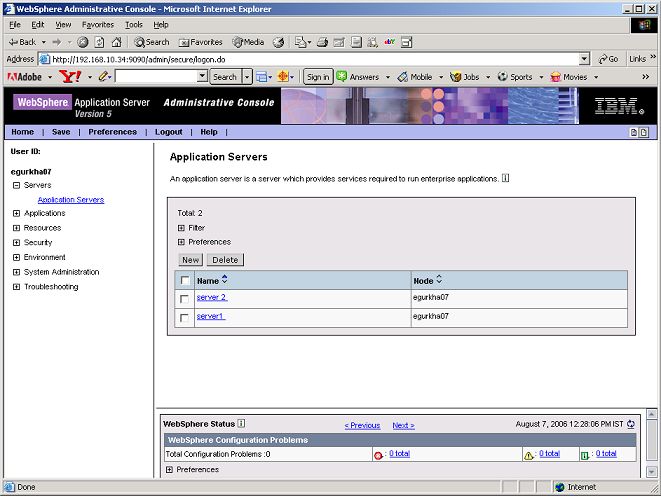The height and width of the screenshot is (496, 661).
Task: Open the Favorites toolbar button
Action: pos(200,42)
